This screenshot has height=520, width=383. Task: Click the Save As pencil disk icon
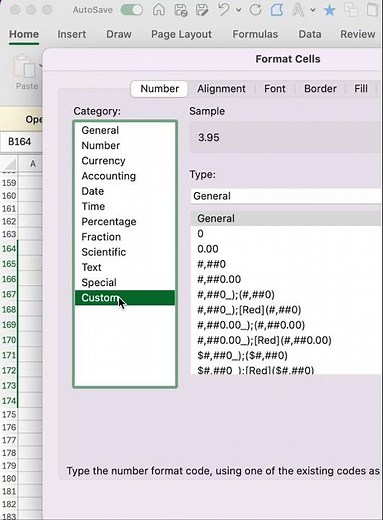[202, 10]
